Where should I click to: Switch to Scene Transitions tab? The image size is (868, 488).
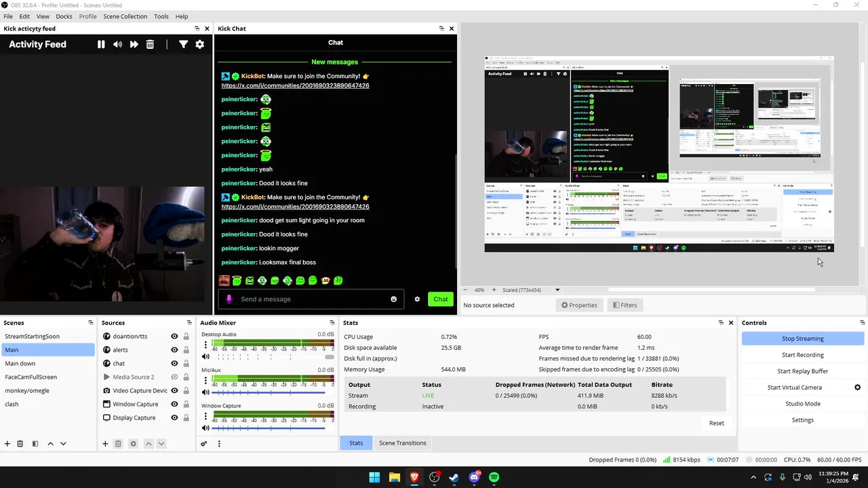403,443
